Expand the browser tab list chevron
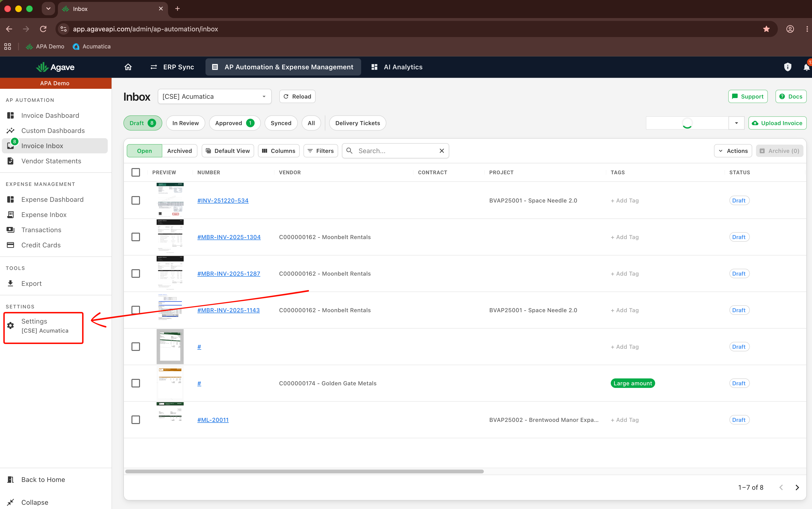812x509 pixels. (48, 9)
